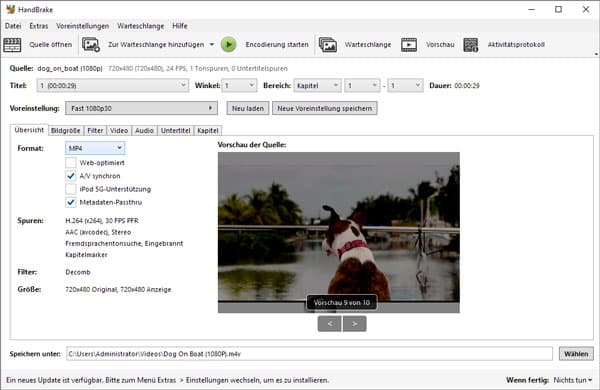Click the Vorschau preview icon

coord(409,45)
